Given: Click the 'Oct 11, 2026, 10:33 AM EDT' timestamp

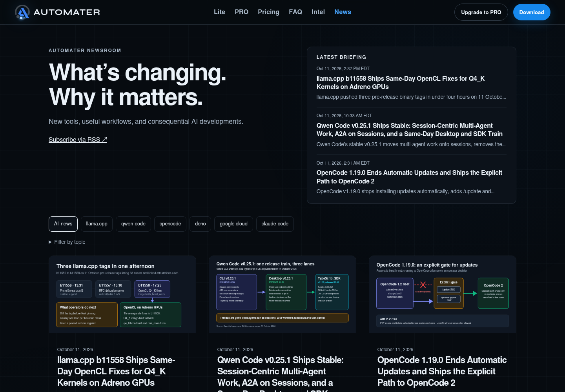Looking at the screenshot, I should [x=344, y=116].
